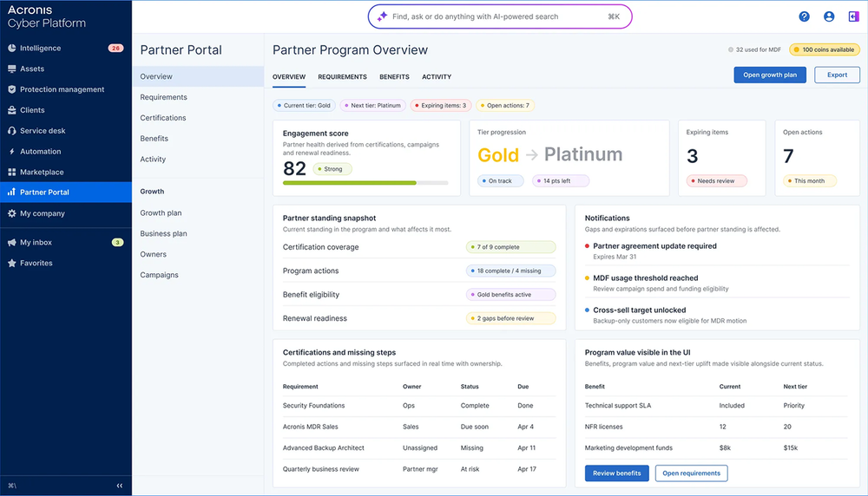Open Business plan in Growth section

198,233
